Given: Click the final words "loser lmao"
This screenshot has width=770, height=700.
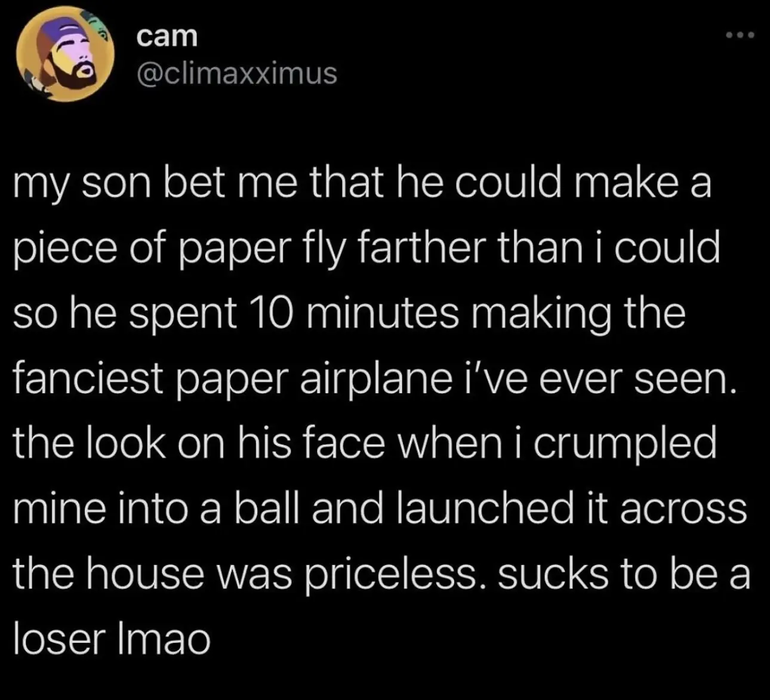Looking at the screenshot, I should coord(112,639).
